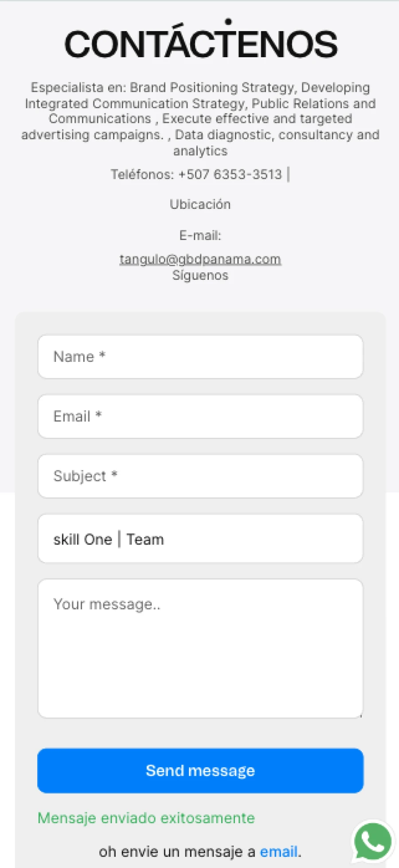Screen dimensions: 399x868
Task: Click the 'oh envíe un mensaje a' text
Action: click(x=177, y=852)
